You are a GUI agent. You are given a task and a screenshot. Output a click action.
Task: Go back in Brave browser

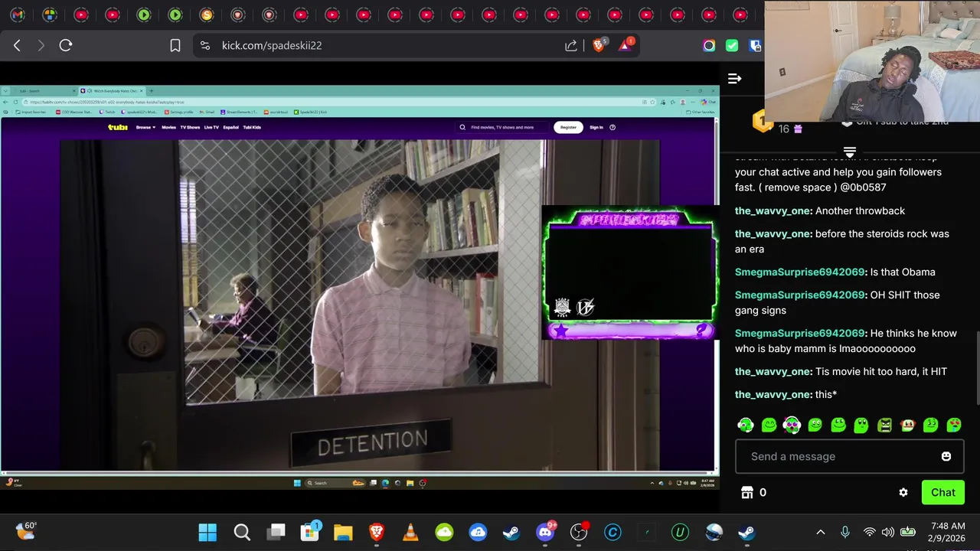click(17, 45)
